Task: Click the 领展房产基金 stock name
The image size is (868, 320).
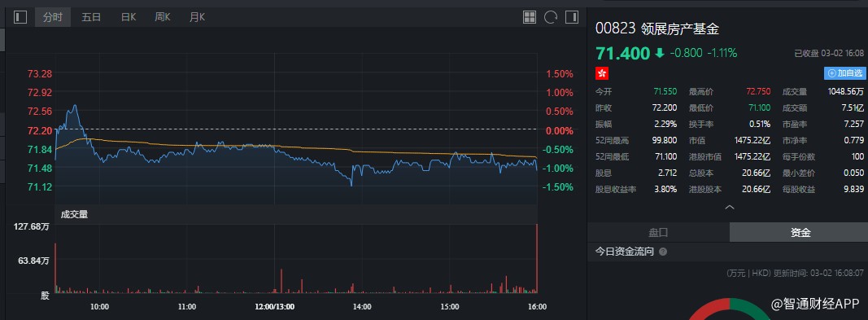Action: click(x=680, y=28)
